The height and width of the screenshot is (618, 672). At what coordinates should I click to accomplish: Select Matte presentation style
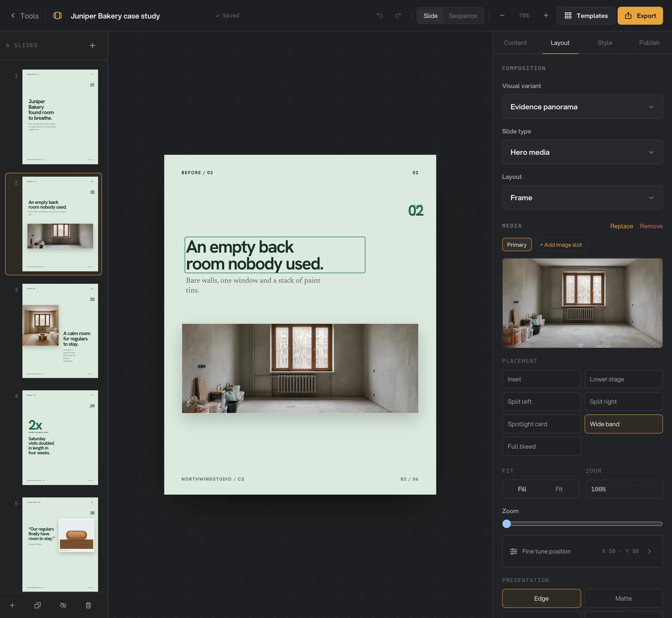point(623,598)
